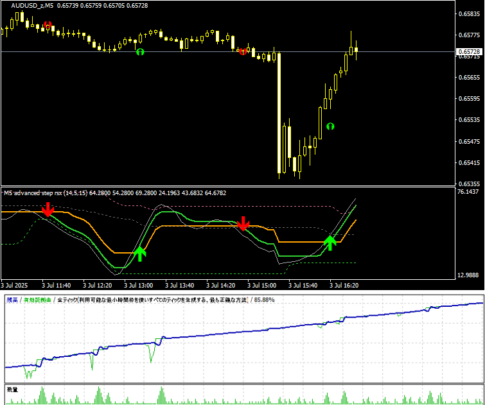Click the green buy marker below rising candles
Viewport: 485px width, 405px height.
330,126
